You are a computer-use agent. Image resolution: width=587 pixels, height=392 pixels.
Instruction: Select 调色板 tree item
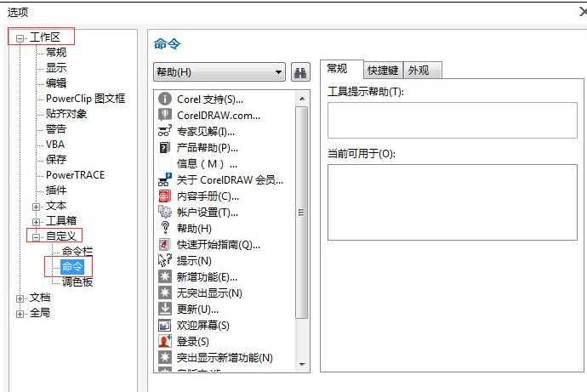(x=77, y=282)
